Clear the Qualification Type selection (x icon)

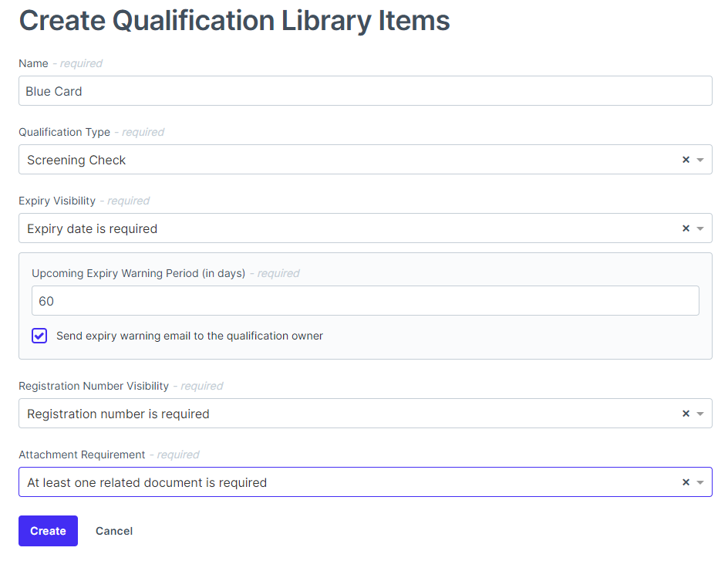tap(686, 160)
